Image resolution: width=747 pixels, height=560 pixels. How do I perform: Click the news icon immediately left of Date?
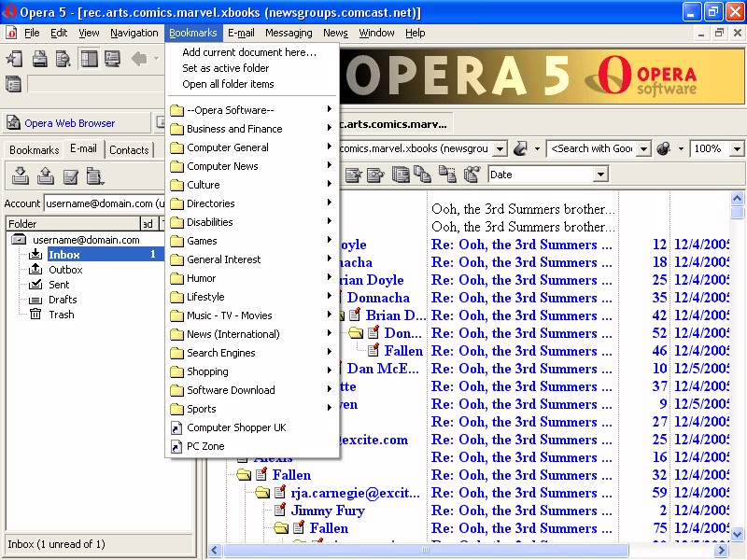(x=472, y=175)
